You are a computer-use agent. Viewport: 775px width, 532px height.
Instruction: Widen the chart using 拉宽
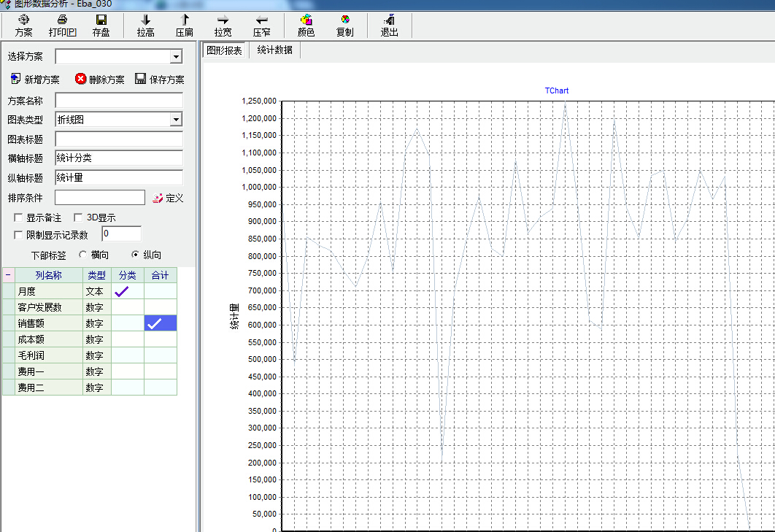[x=223, y=25]
